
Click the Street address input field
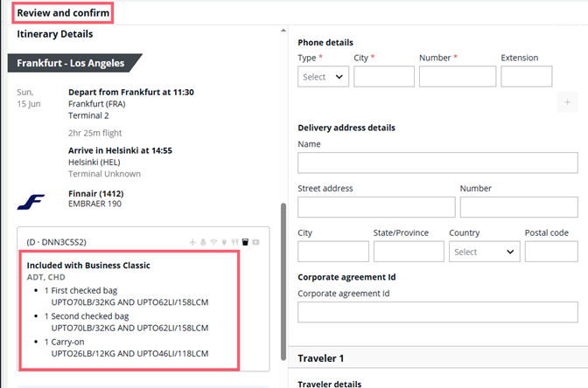tap(376, 207)
